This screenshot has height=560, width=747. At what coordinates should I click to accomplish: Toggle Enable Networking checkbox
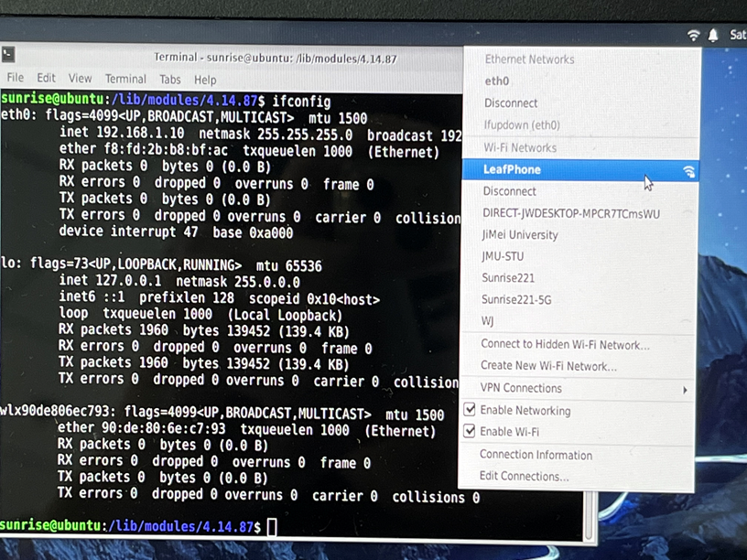(470, 410)
